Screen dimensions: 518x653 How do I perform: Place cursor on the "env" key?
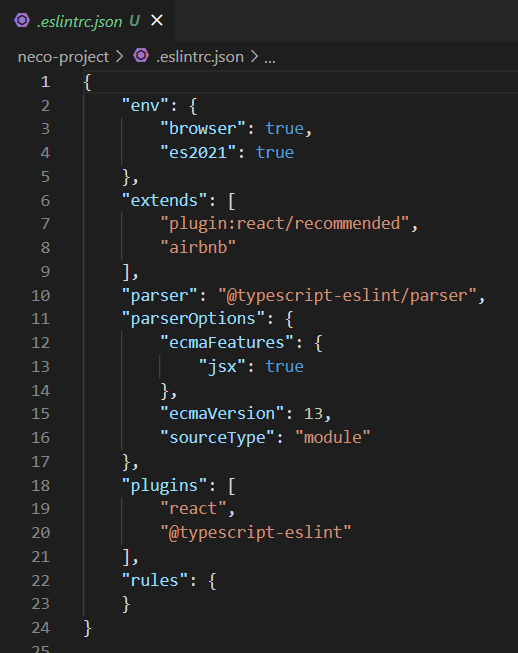[145, 105]
